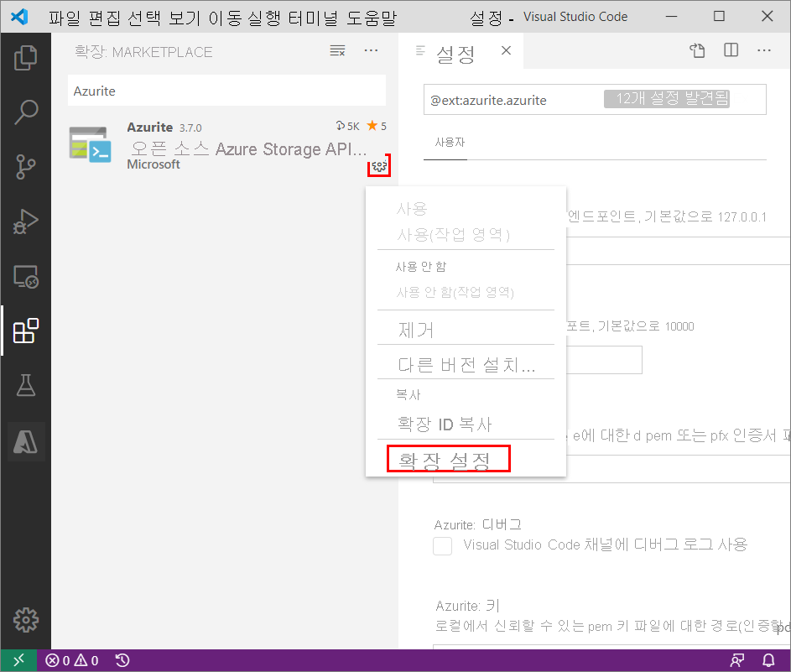
Task: Close the 설정 tab
Action: 506,51
